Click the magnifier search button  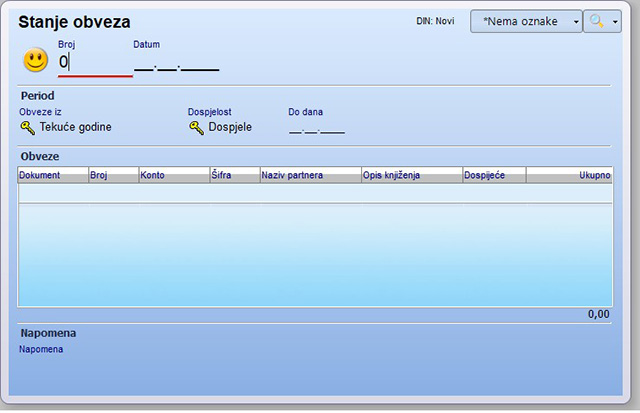pos(597,21)
